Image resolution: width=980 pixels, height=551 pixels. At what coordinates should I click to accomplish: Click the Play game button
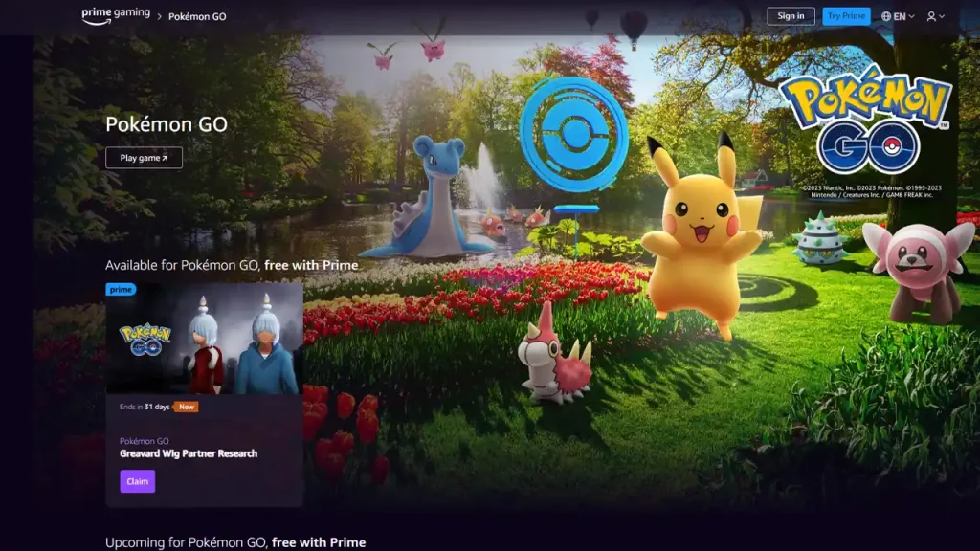click(x=144, y=158)
